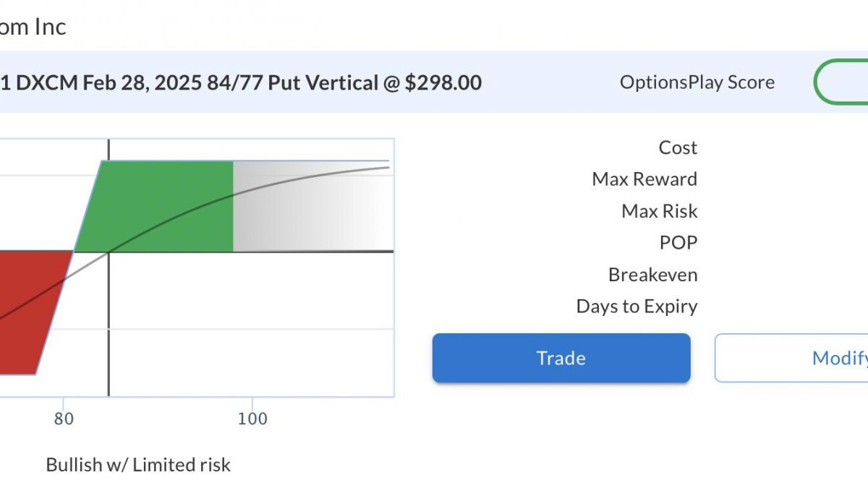This screenshot has height=488, width=868.
Task: Click the Max Risk row label
Action: pos(660,211)
